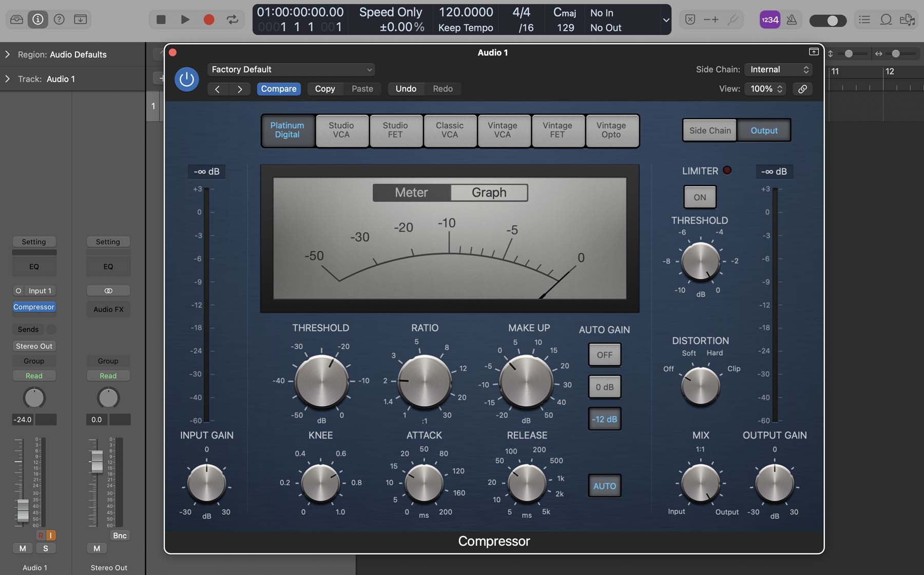Expand the Track Audio 1 disclosure

click(x=7, y=79)
